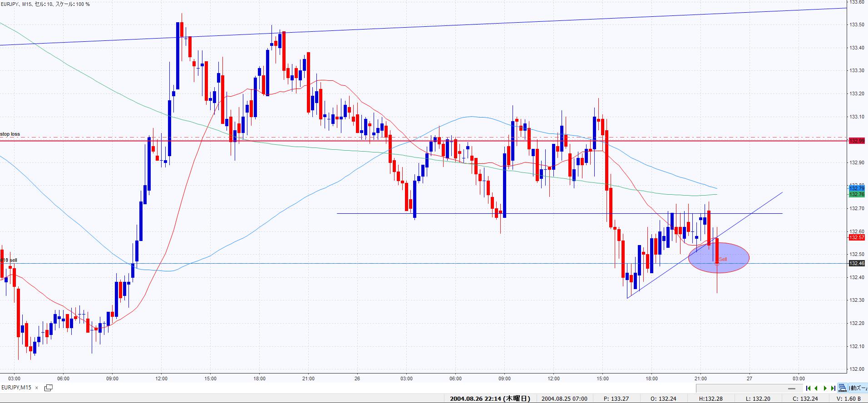Select the Sell order marker in ellipse

(x=723, y=259)
